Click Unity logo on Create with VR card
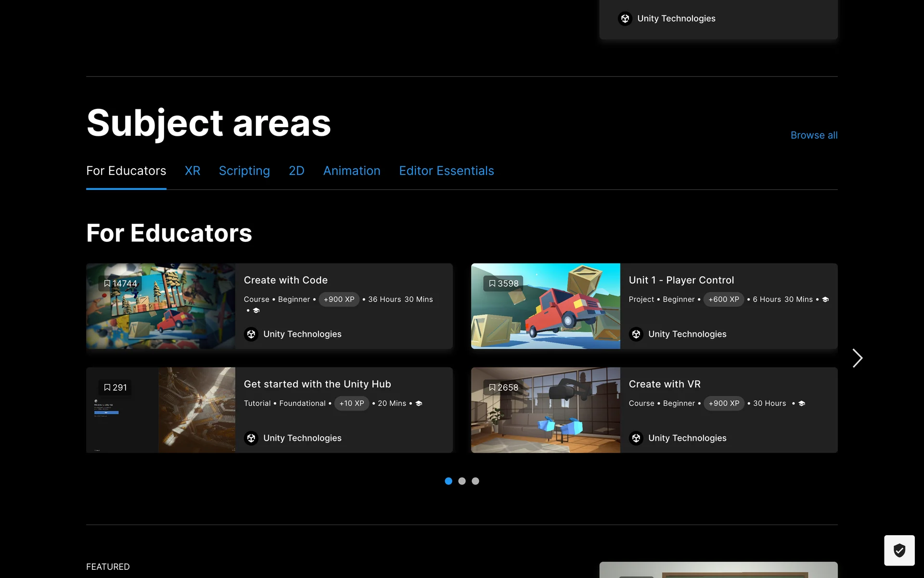The image size is (924, 578). pyautogui.click(x=636, y=438)
